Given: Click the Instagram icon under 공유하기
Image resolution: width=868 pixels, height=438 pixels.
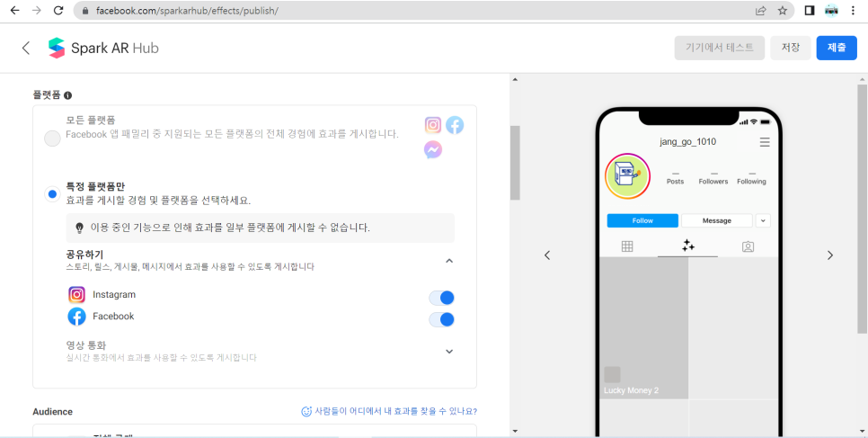Looking at the screenshot, I should tap(77, 294).
